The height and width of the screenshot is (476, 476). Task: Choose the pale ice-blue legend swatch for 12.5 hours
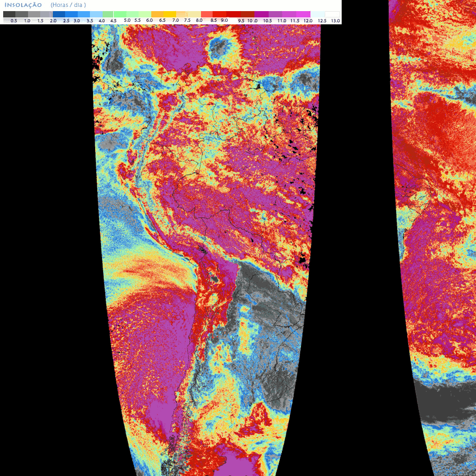[317, 14]
